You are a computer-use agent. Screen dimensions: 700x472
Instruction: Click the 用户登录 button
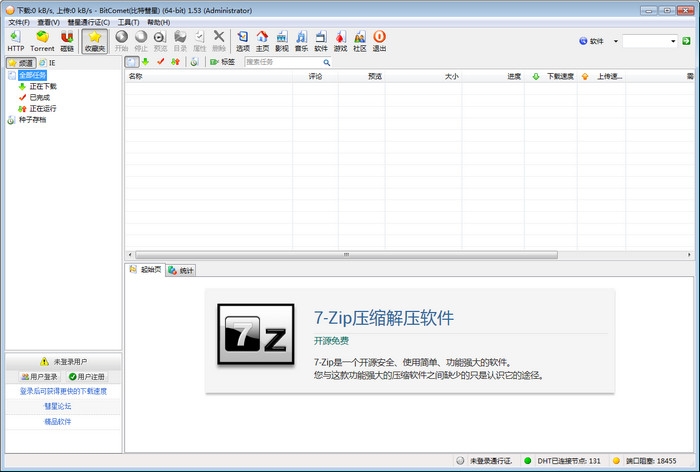(39, 377)
